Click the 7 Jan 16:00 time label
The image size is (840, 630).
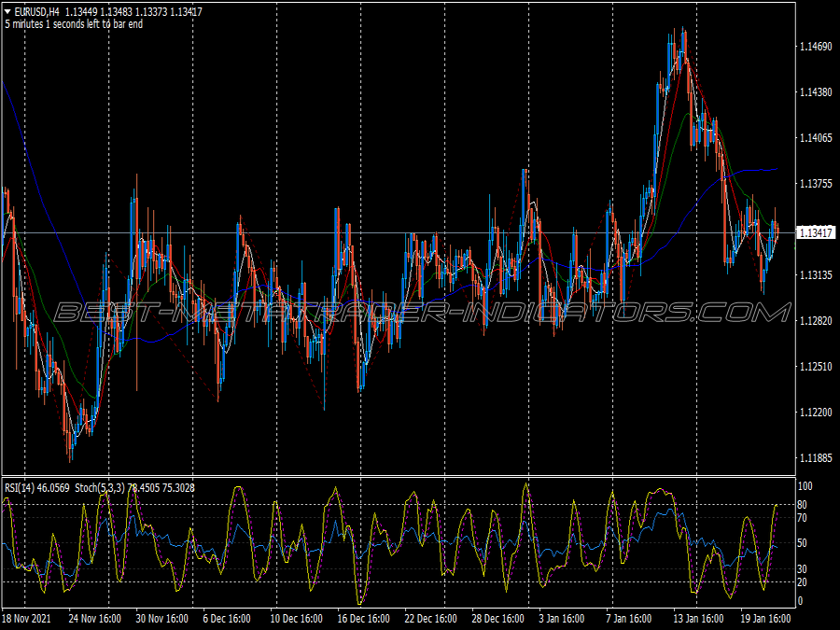coord(628,618)
